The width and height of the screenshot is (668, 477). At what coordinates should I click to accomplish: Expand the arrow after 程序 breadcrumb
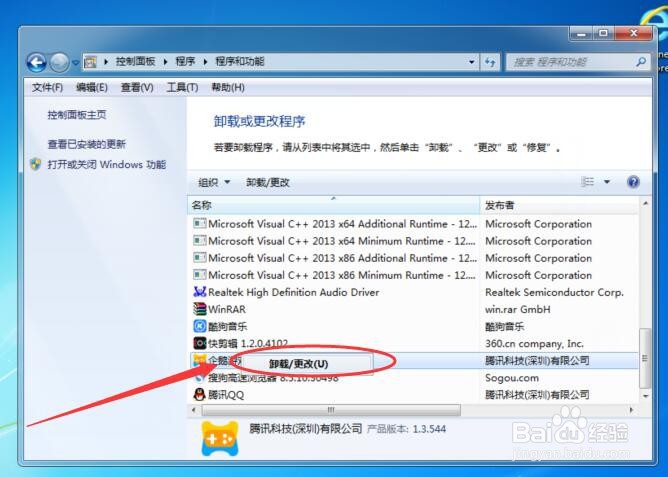pos(205,62)
